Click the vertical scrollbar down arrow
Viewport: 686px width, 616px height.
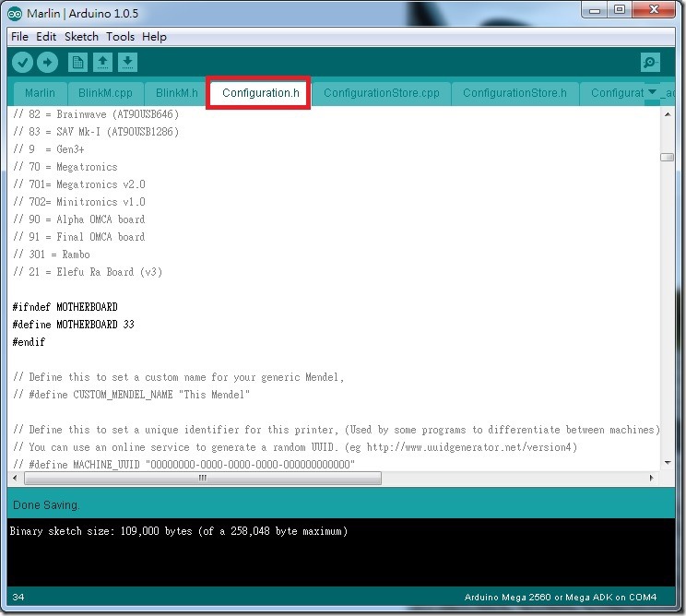pos(668,462)
